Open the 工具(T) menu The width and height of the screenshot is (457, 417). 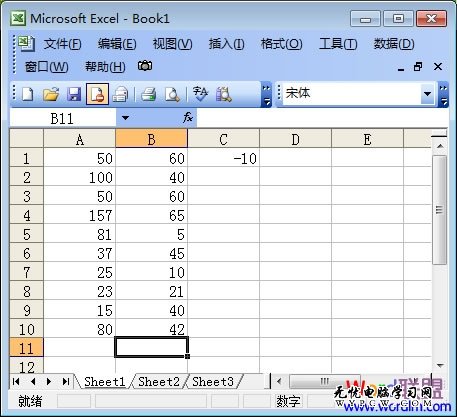338,44
